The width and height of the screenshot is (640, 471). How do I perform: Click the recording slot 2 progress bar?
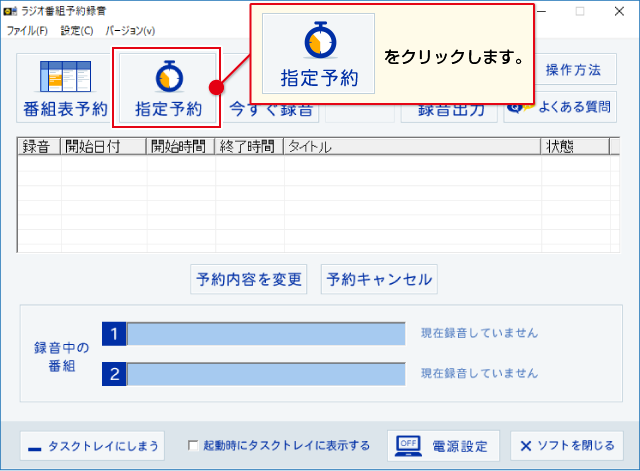(x=265, y=374)
